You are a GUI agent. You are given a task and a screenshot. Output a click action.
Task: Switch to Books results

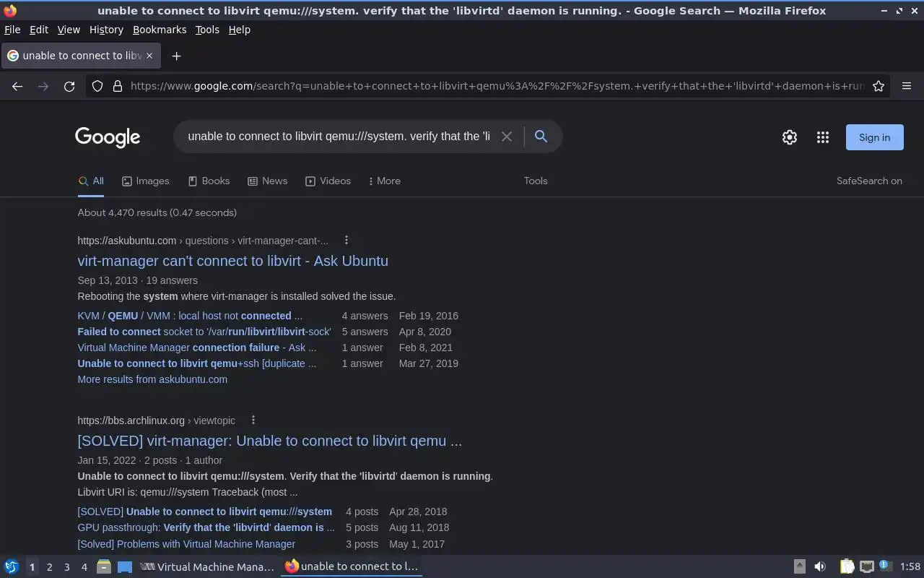[209, 181]
